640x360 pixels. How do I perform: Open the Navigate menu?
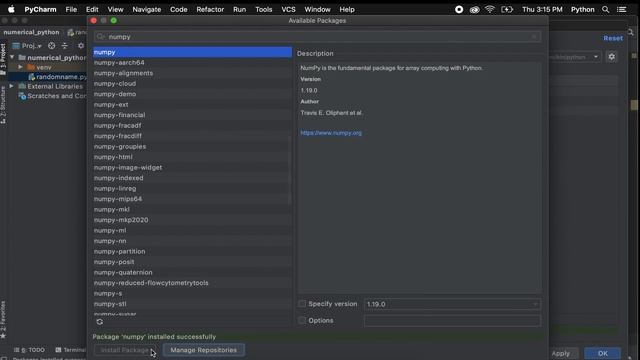(147, 9)
